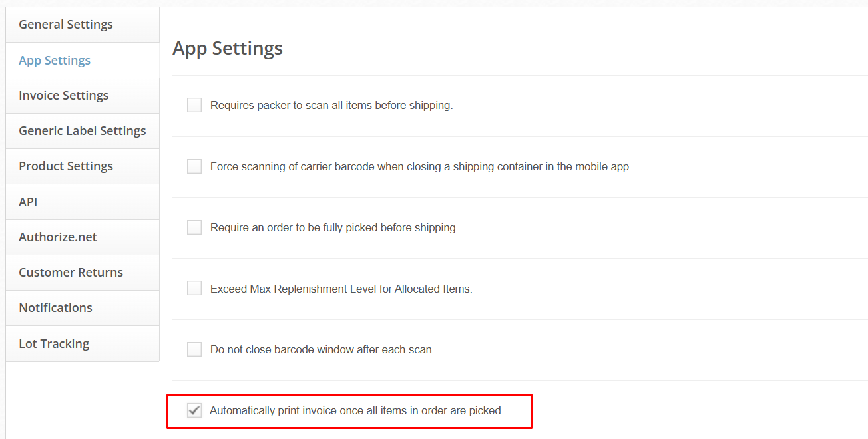This screenshot has width=868, height=439.
Task: Enable checkbox requiring packer to scan all items
Action: coord(194,105)
